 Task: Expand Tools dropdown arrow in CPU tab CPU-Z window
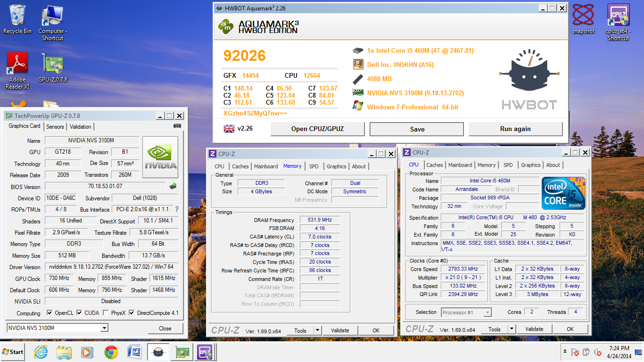512,329
